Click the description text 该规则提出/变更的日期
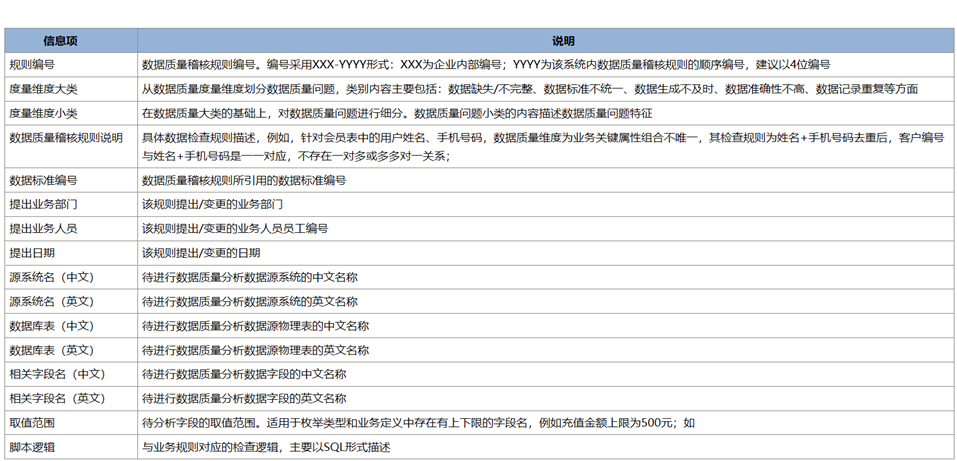The image size is (957, 461). (201, 253)
